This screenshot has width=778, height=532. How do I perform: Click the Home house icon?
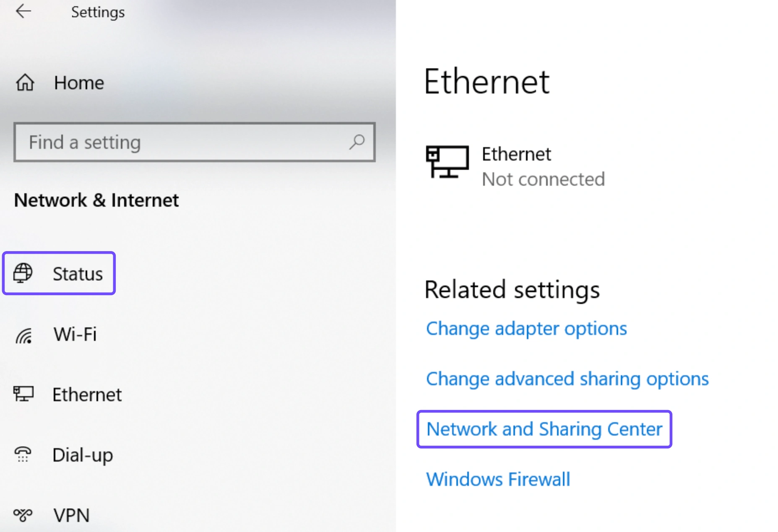pyautogui.click(x=25, y=82)
